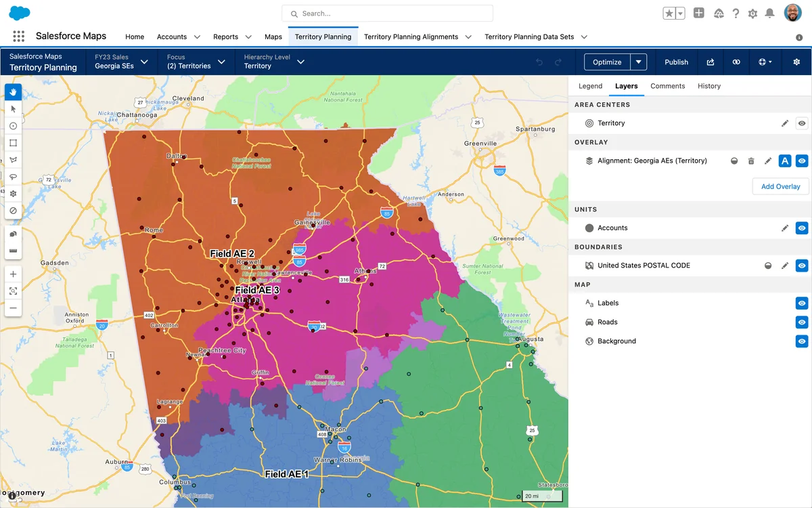Hide the Background map layer
812x508 pixels.
802,341
